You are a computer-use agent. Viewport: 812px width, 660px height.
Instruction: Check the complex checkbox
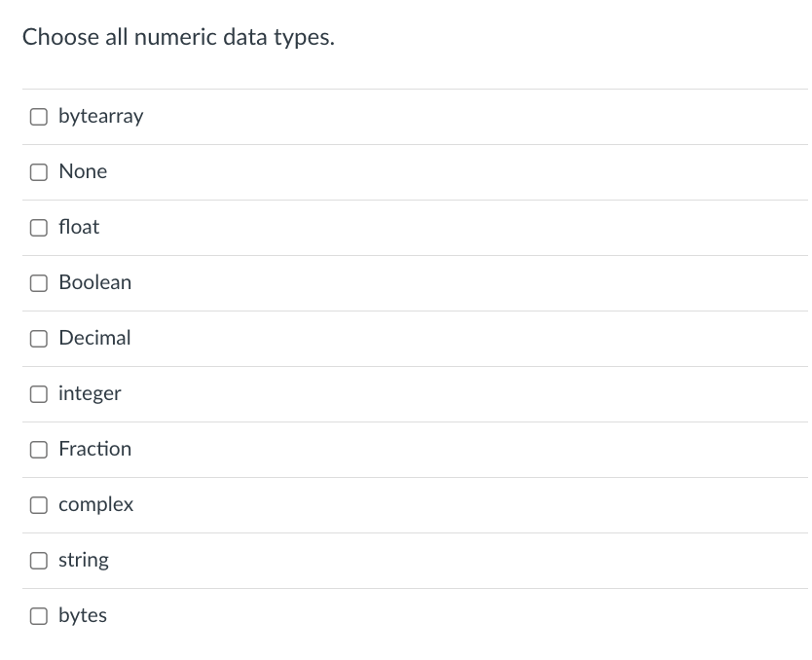(39, 504)
